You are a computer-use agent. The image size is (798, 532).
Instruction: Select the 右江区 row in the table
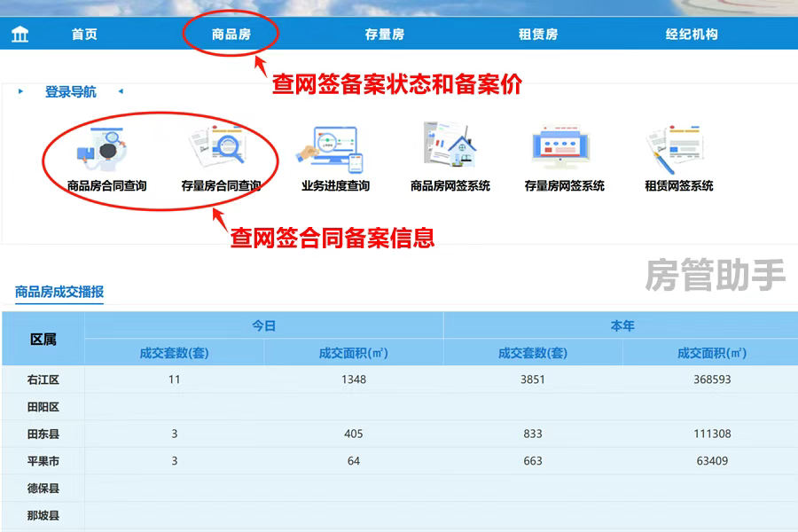pyautogui.click(x=43, y=379)
